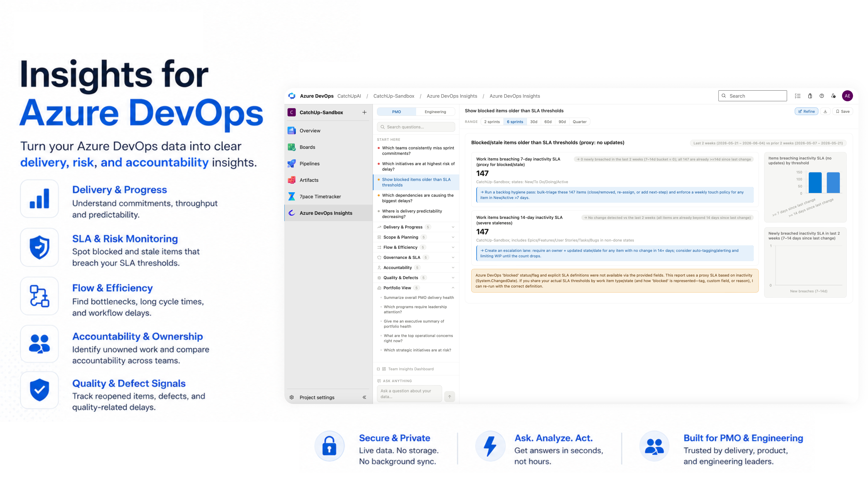Select the 6 sprints range
The height and width of the screenshot is (488, 868).
click(515, 122)
